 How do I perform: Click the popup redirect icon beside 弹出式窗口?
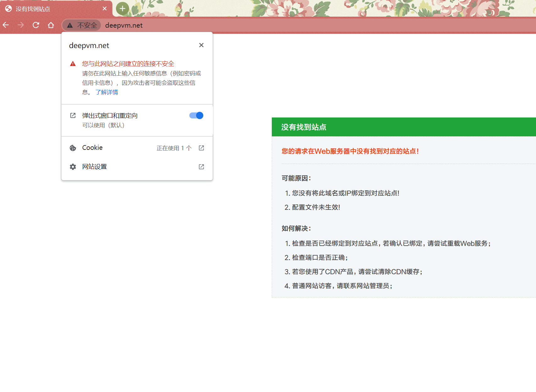point(73,116)
